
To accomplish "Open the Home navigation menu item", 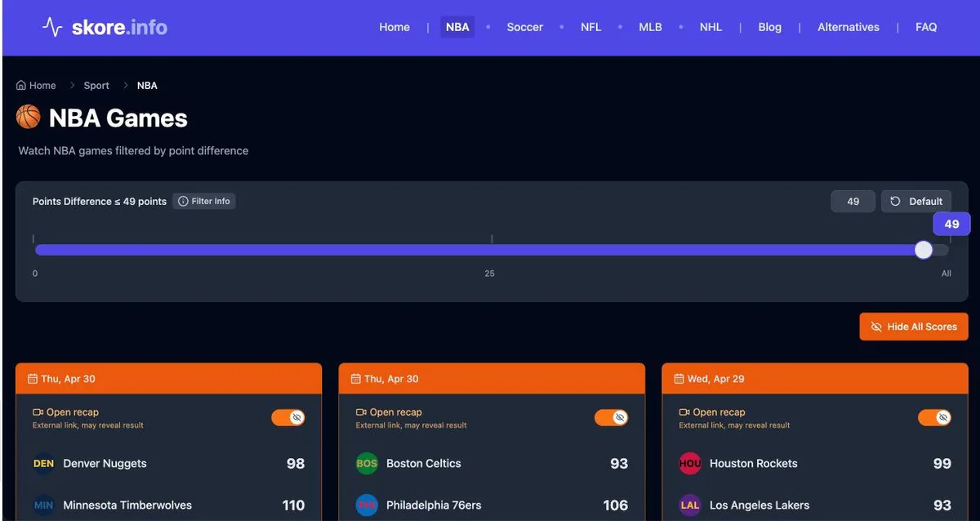I will (394, 27).
